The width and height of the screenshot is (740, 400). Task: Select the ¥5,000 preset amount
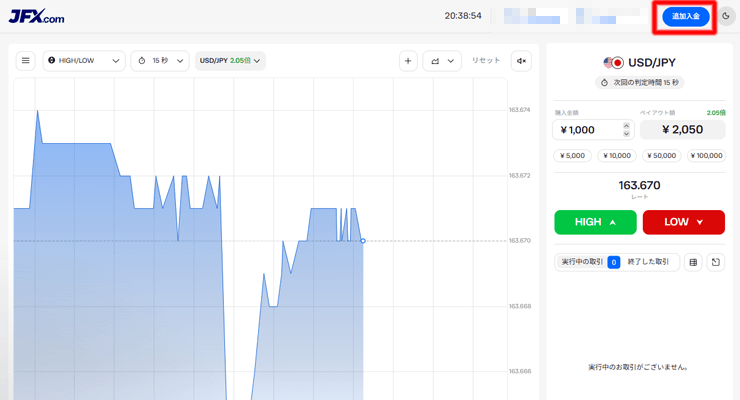(x=572, y=156)
